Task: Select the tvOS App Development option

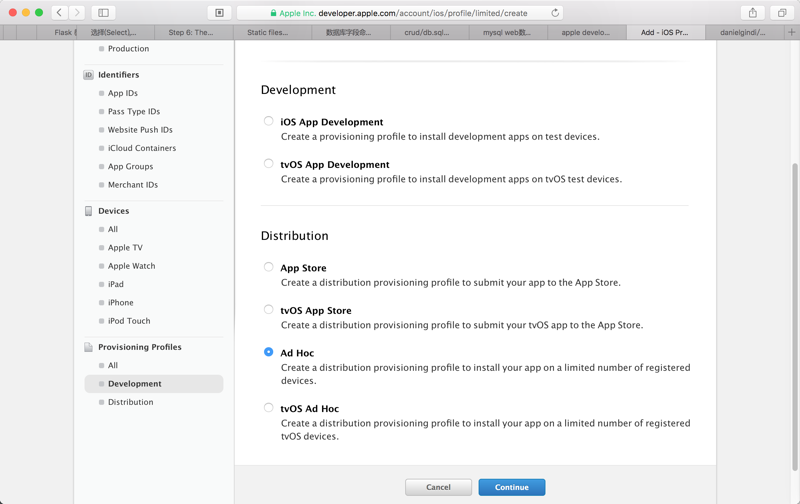Action: [268, 164]
